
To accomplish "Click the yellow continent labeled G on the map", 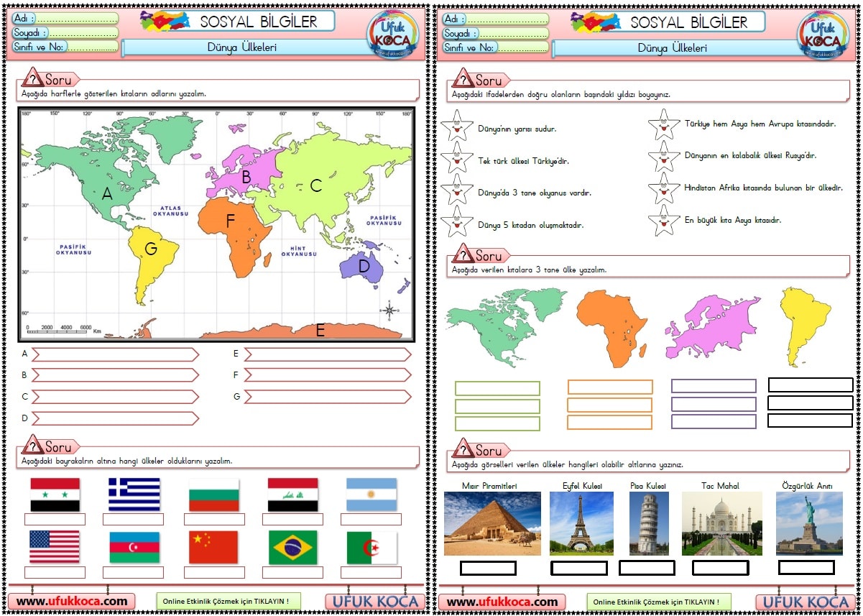I will [x=151, y=249].
